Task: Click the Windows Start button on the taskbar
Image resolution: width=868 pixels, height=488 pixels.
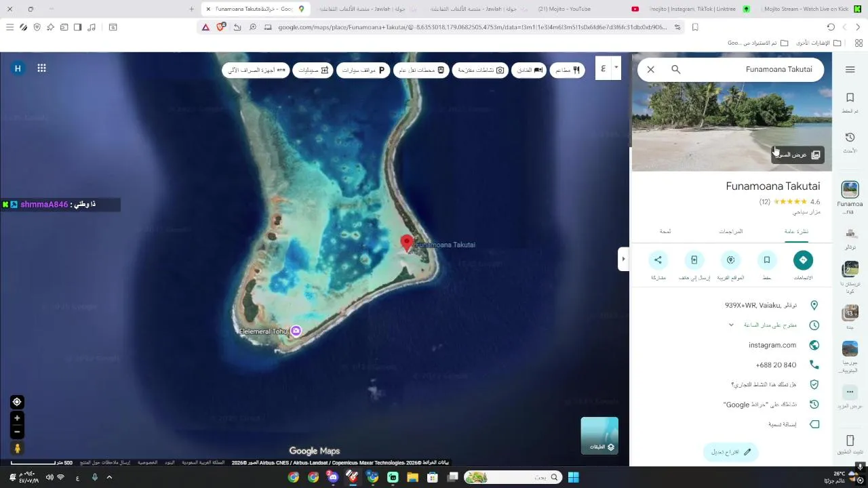Action: point(573,477)
